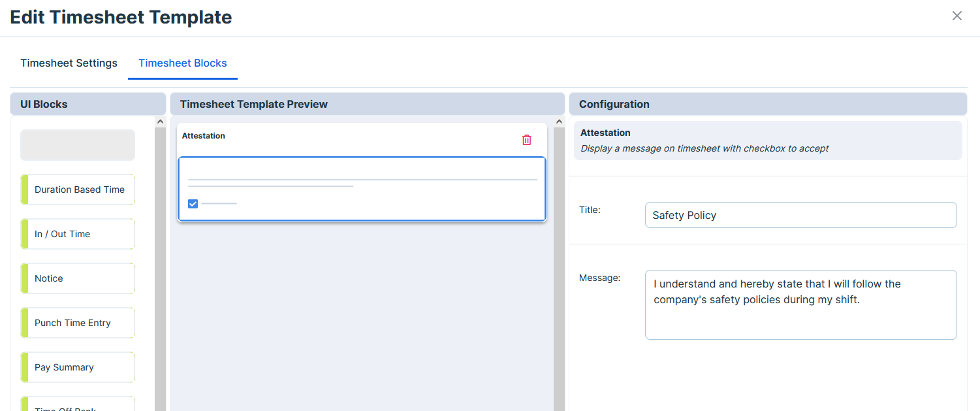Focus the Title field containing Safety Policy
The height and width of the screenshot is (411, 980).
(800, 215)
